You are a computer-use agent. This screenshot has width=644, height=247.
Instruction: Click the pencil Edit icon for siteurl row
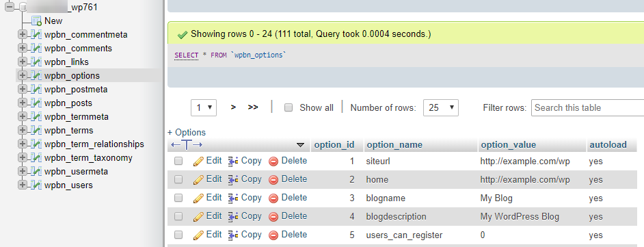198,161
